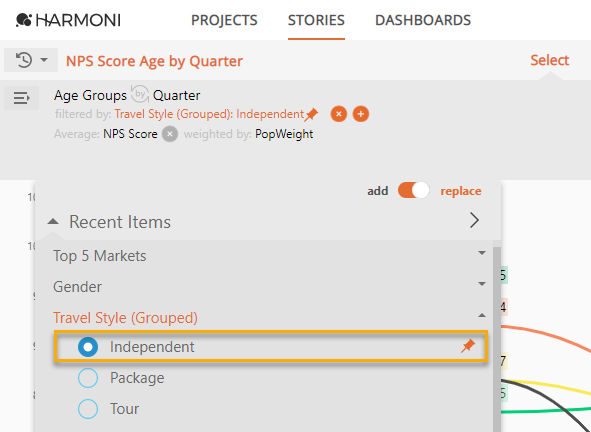Click pin icon beside filter Independent
The height and width of the screenshot is (432, 591).
(x=311, y=114)
